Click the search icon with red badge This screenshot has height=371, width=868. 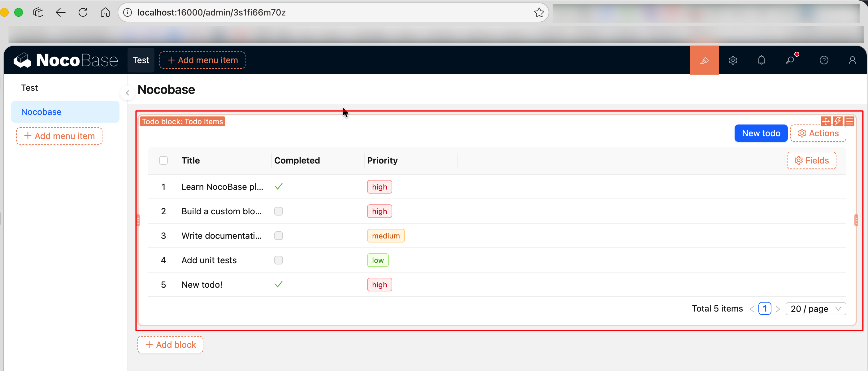(x=790, y=60)
